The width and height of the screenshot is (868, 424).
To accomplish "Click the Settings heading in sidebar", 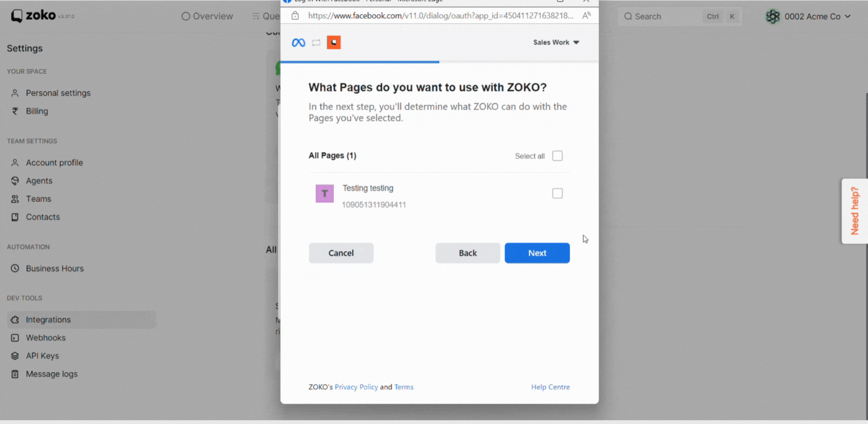I will coord(25,48).
